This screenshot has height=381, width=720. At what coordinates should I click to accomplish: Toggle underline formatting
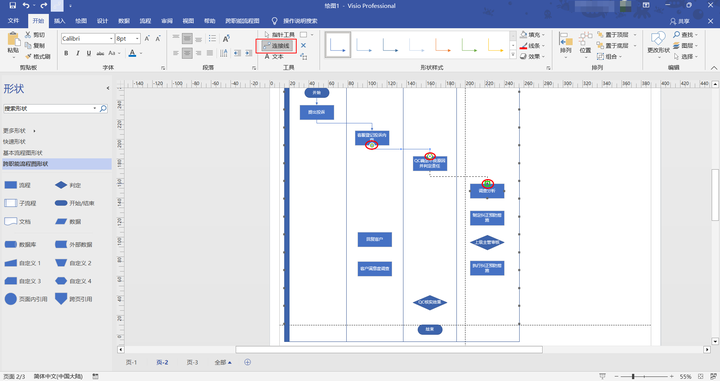click(x=89, y=53)
